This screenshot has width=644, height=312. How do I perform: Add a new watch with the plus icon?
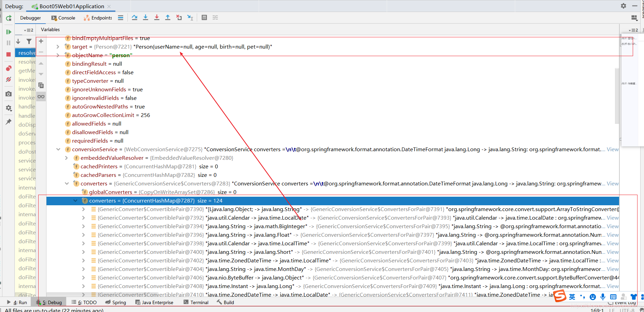click(x=41, y=41)
